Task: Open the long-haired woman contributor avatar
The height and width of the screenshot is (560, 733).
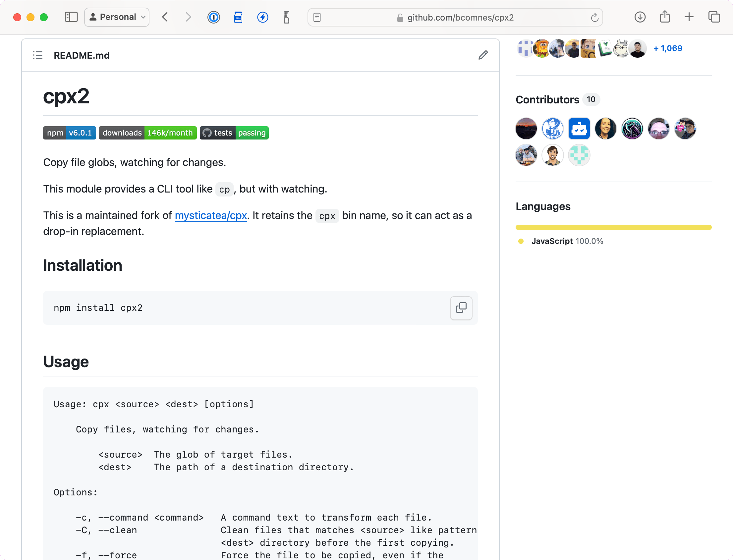Action: pos(606,129)
